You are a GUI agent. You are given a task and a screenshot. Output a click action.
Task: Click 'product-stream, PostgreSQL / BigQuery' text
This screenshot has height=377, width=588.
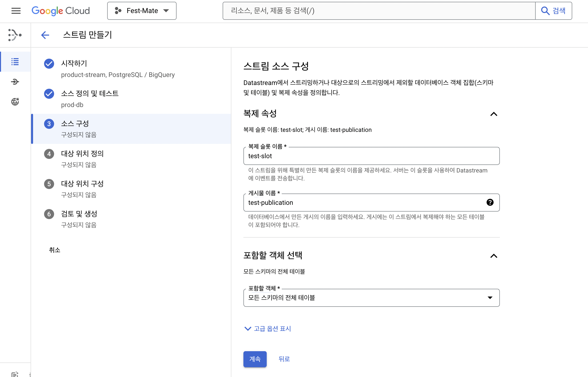118,75
